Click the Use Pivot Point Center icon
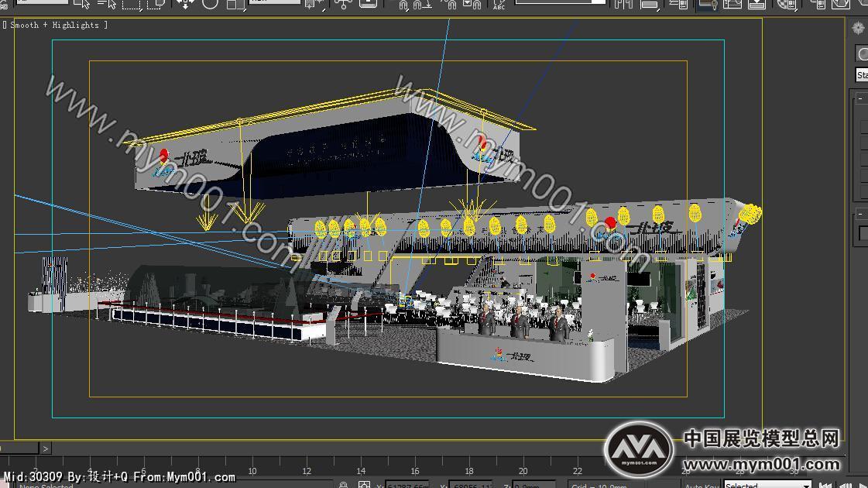Image resolution: width=868 pixels, height=488 pixels. coord(314,4)
